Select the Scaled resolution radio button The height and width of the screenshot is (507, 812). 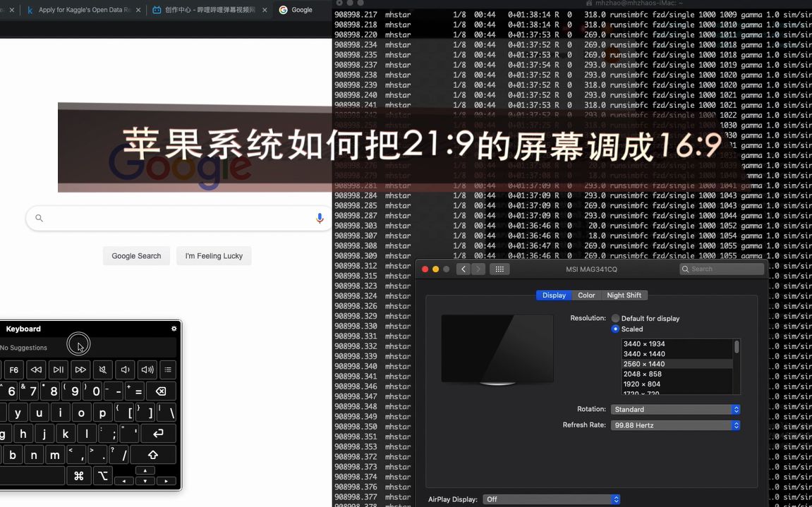coord(614,329)
